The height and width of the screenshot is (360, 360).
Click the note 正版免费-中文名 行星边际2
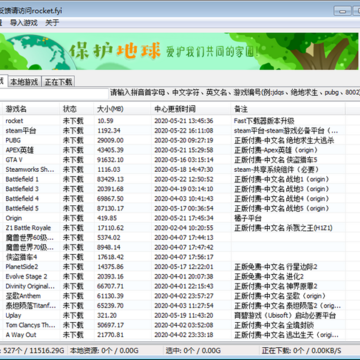[276, 267]
